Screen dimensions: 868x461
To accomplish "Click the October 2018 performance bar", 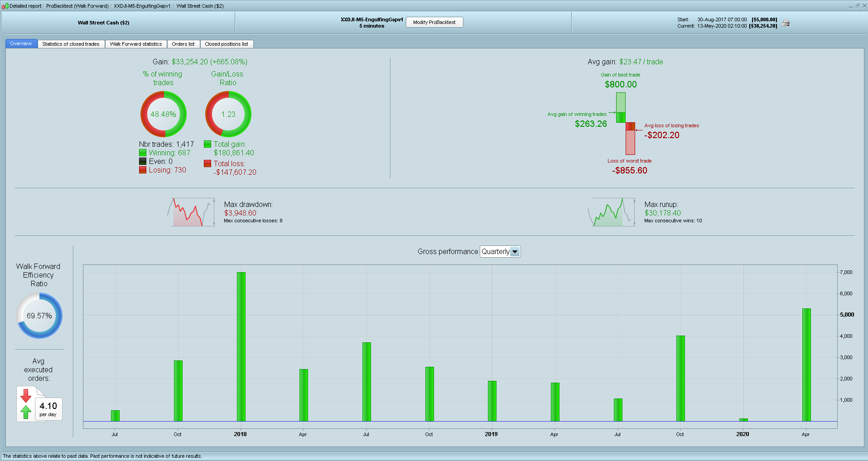I will point(429,394).
